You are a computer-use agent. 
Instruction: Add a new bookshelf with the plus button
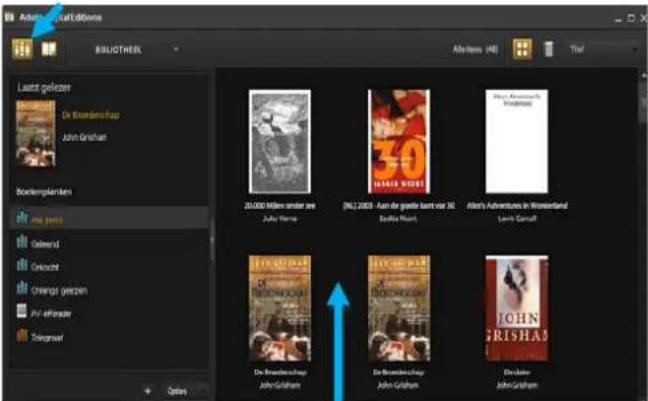[148, 391]
